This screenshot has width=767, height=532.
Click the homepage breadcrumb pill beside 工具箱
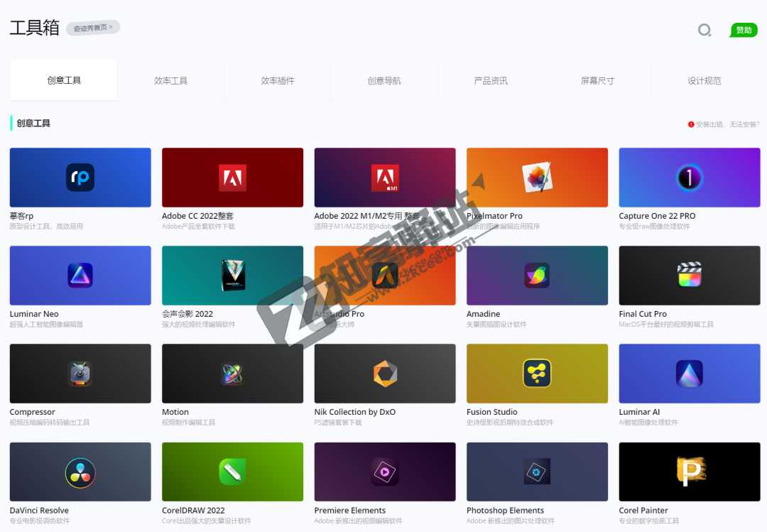click(x=93, y=28)
